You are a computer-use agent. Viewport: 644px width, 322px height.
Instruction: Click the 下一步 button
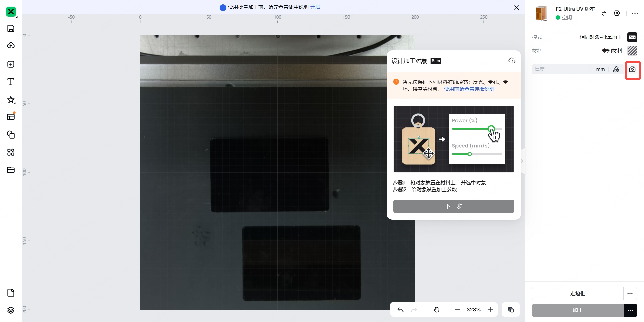pyautogui.click(x=453, y=206)
